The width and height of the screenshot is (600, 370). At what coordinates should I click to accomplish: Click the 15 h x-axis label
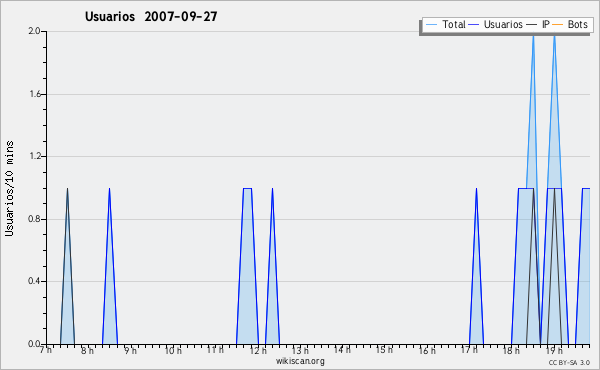coord(384,350)
